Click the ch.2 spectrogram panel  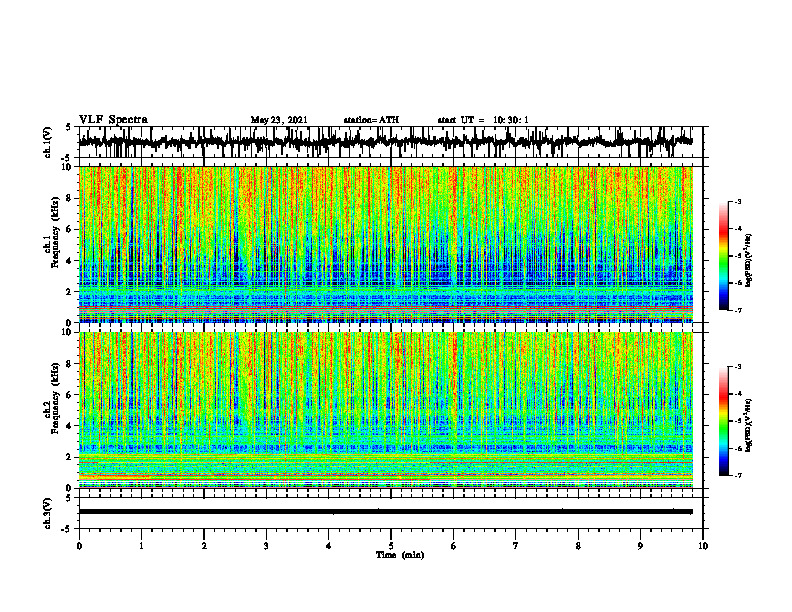point(385,410)
